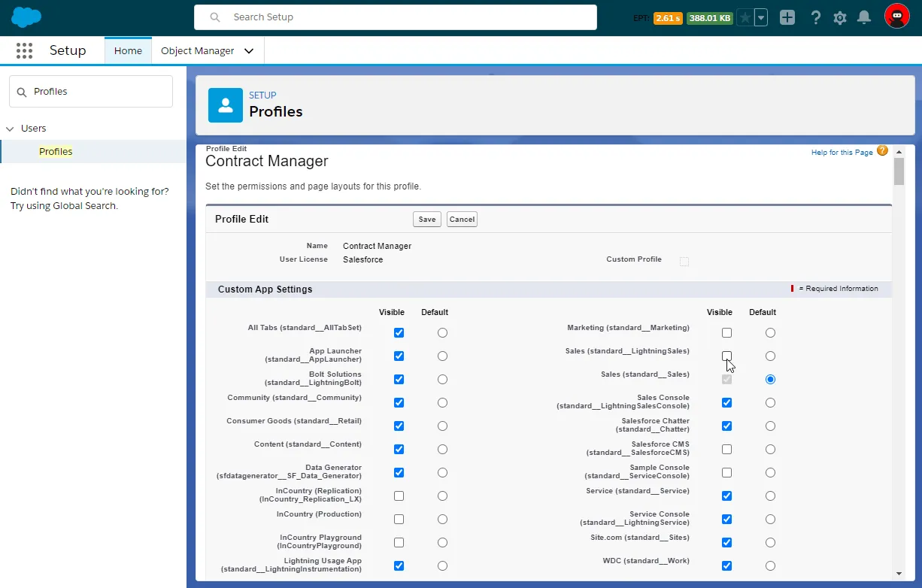Click the user avatar icon
This screenshot has height=588, width=922.
[x=896, y=17]
